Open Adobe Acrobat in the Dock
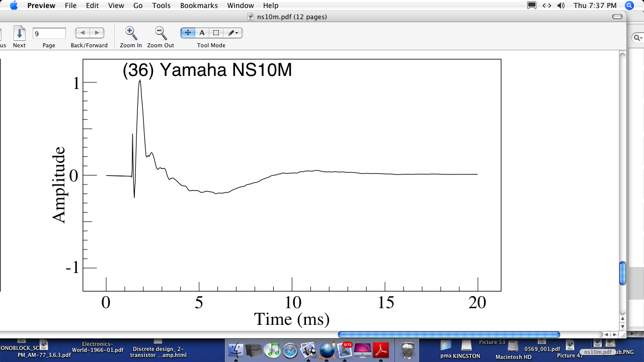Viewport: 644px width, 362px height. [381, 349]
